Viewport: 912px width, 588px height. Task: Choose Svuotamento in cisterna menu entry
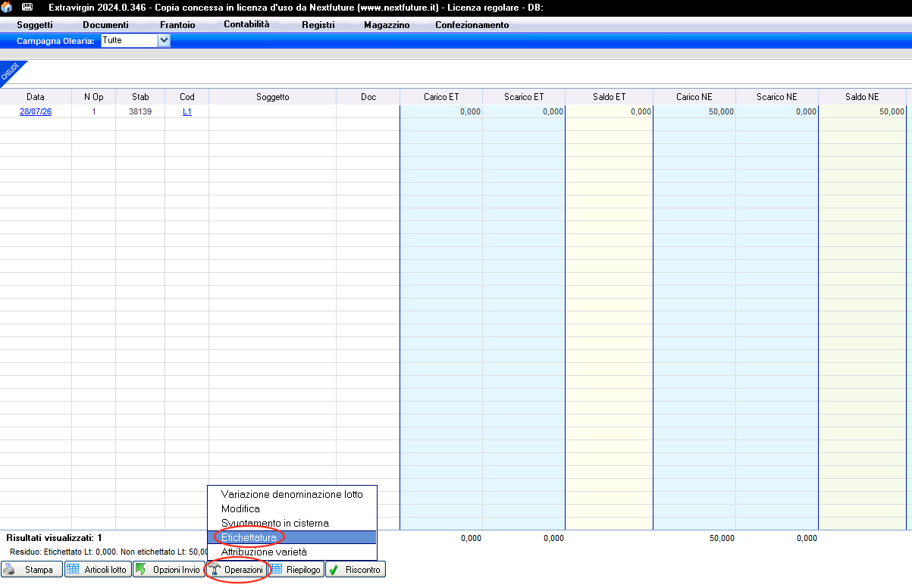(x=292, y=523)
